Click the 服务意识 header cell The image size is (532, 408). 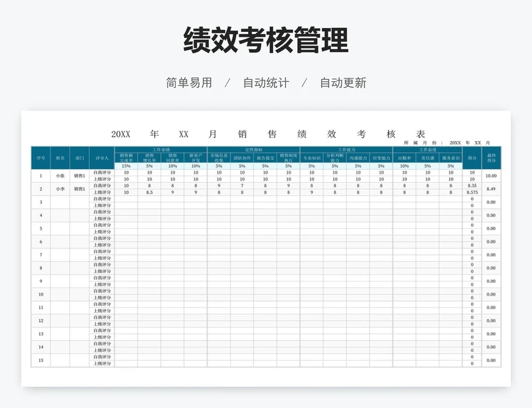tap(451, 158)
